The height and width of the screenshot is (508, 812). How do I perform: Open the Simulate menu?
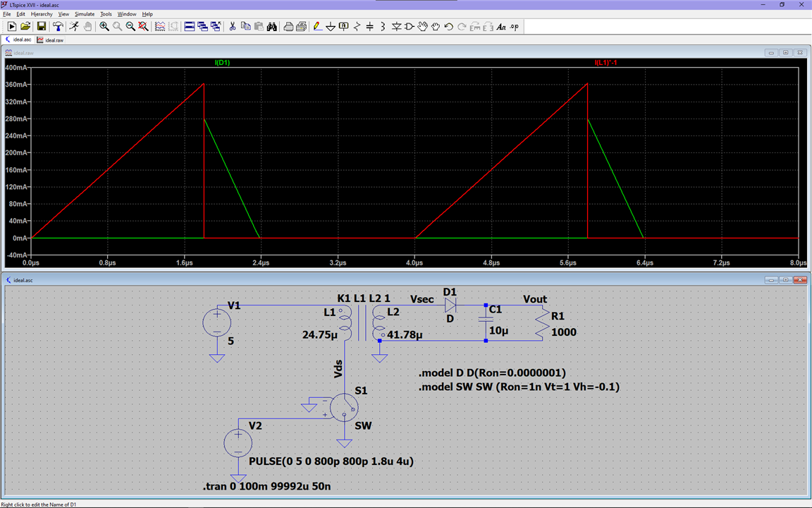point(85,14)
